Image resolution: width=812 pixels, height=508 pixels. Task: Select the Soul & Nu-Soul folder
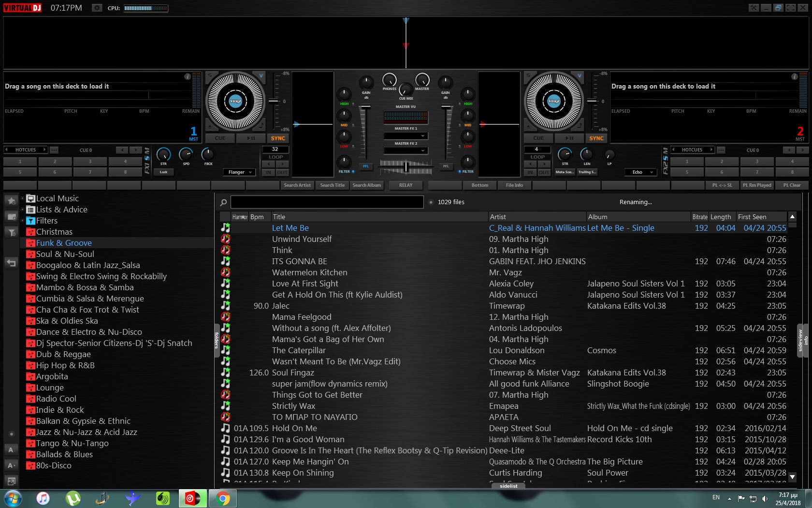point(65,254)
